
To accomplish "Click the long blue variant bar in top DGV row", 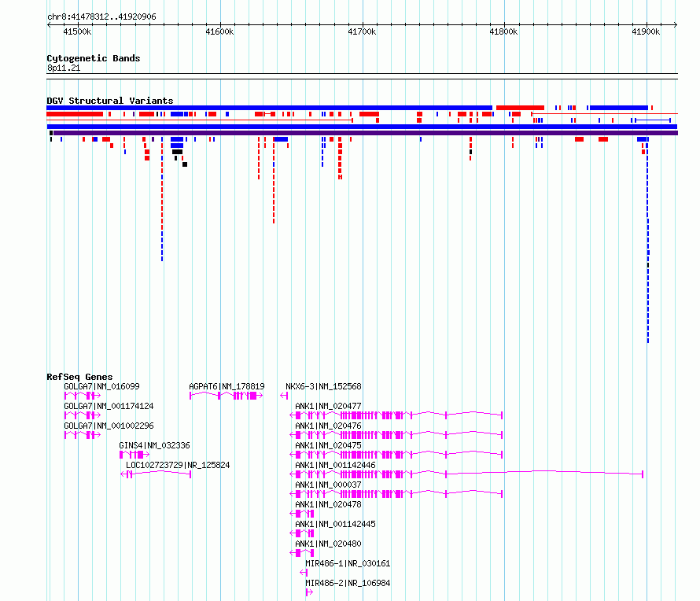I will (x=270, y=108).
